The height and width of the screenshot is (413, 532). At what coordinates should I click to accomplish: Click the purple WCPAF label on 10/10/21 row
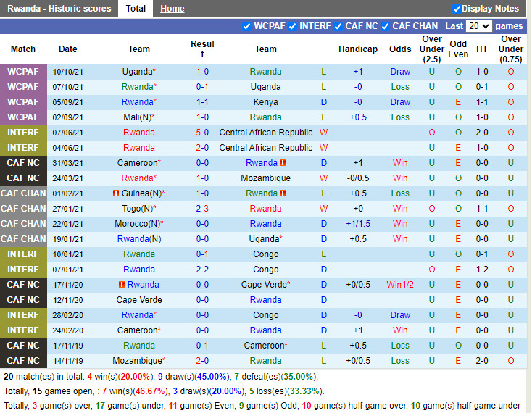[23, 72]
